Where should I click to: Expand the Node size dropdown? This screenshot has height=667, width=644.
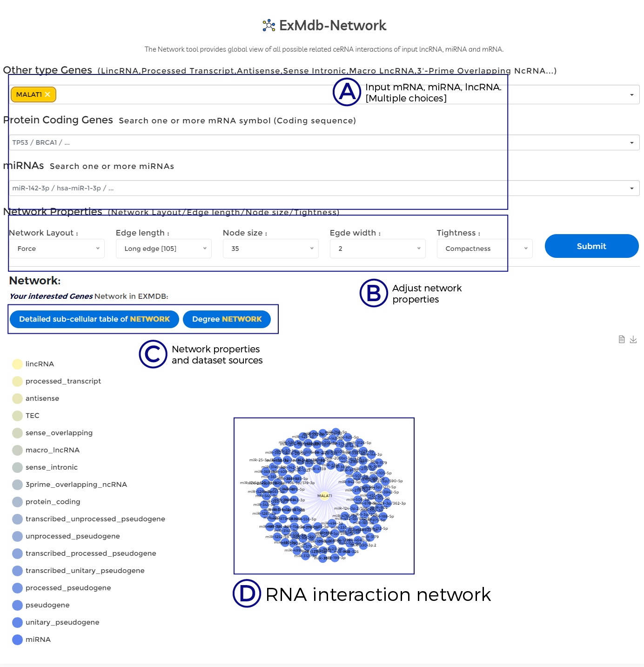tap(271, 249)
